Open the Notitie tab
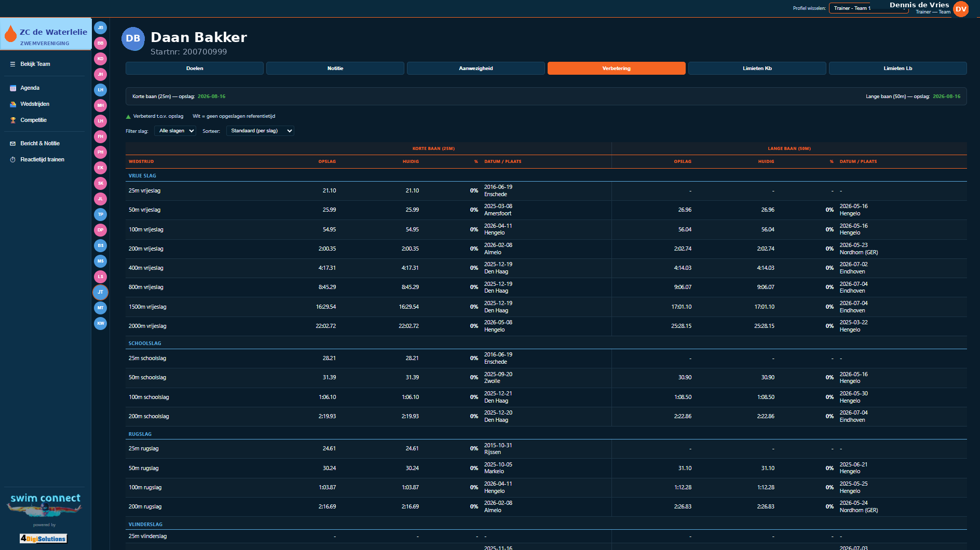The width and height of the screenshot is (980, 550). (335, 68)
